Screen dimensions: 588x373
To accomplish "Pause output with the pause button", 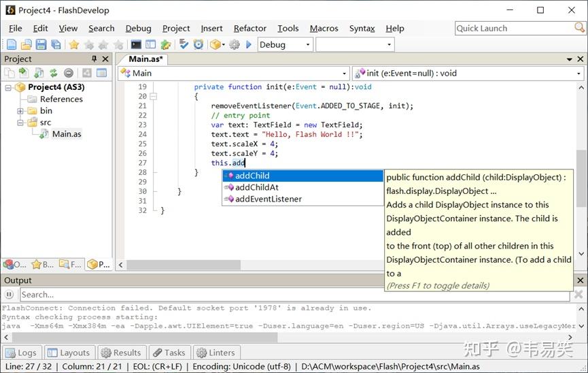I will 10,295.
